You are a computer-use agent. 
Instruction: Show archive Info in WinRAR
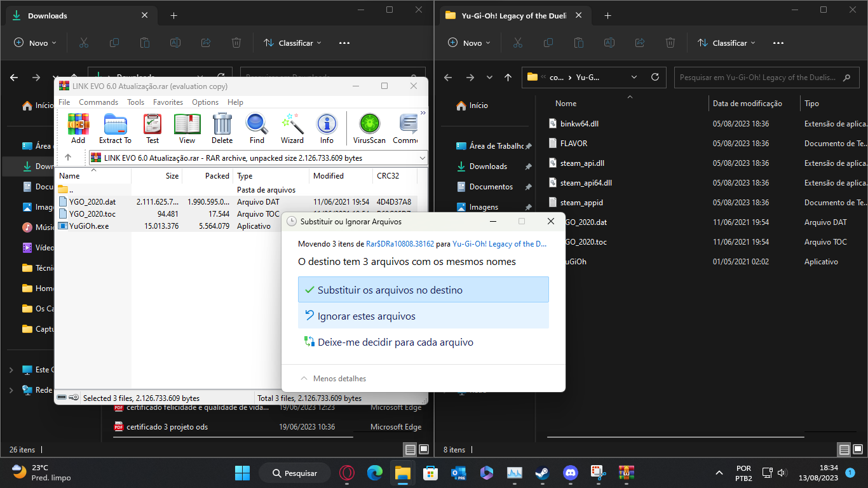(327, 128)
